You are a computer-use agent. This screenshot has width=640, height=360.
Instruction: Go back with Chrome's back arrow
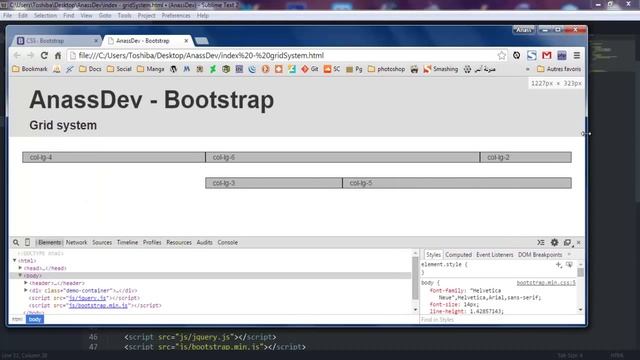pyautogui.click(x=17, y=56)
